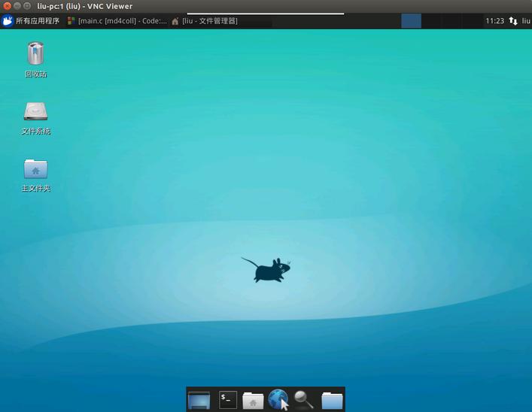
Task: Open the blue folder dock icon
Action: pos(332,401)
